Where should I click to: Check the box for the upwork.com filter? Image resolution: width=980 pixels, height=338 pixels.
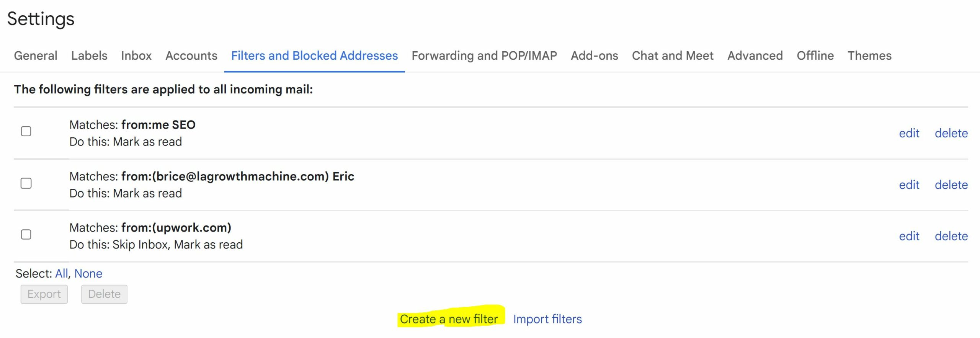pyautogui.click(x=26, y=234)
